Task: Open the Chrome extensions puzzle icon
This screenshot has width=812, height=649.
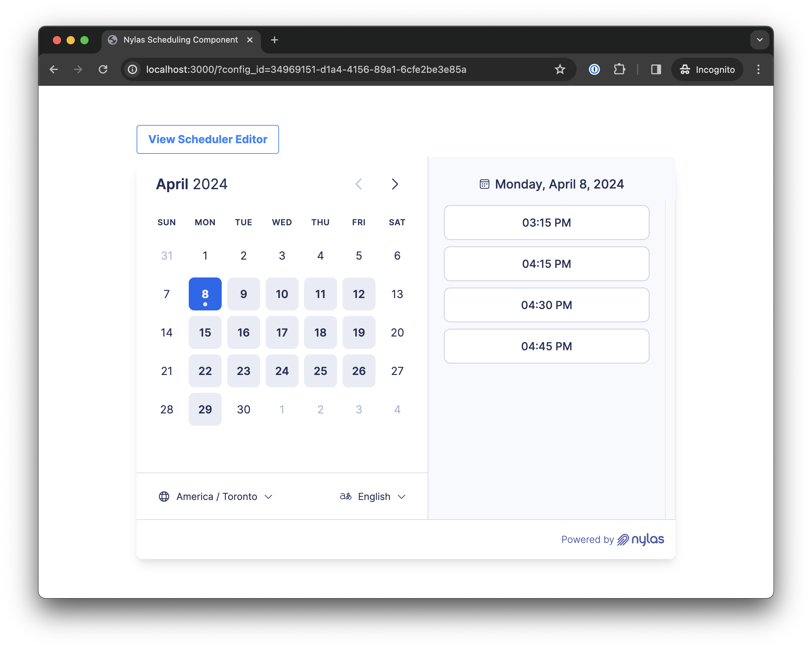Action: point(619,69)
